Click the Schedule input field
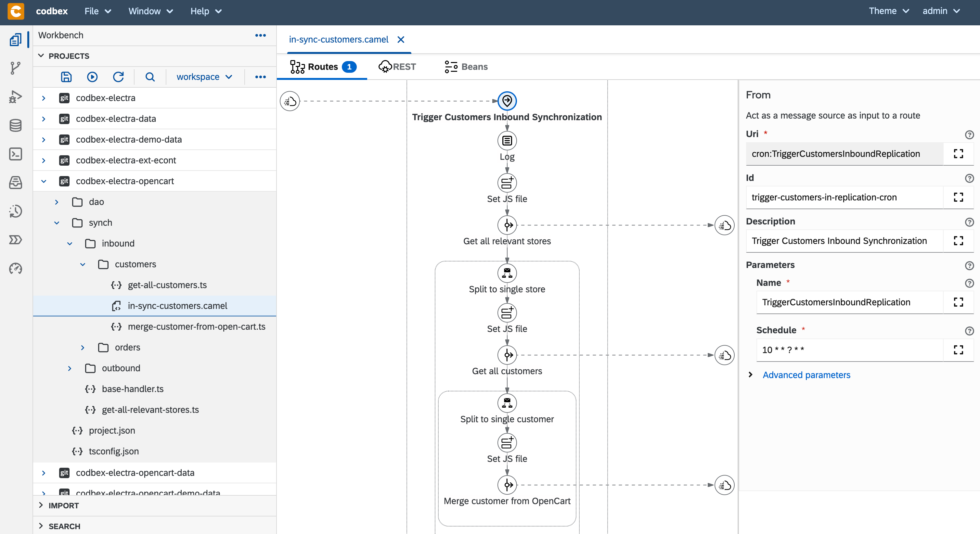Image resolution: width=980 pixels, height=534 pixels. [849, 350]
